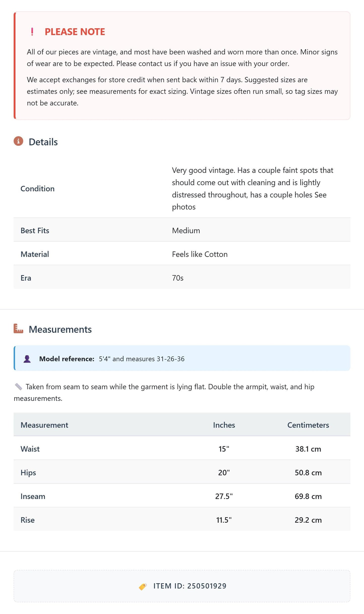Select the Waist 15" inches value
The width and height of the screenshot is (364, 614).
coord(224,449)
